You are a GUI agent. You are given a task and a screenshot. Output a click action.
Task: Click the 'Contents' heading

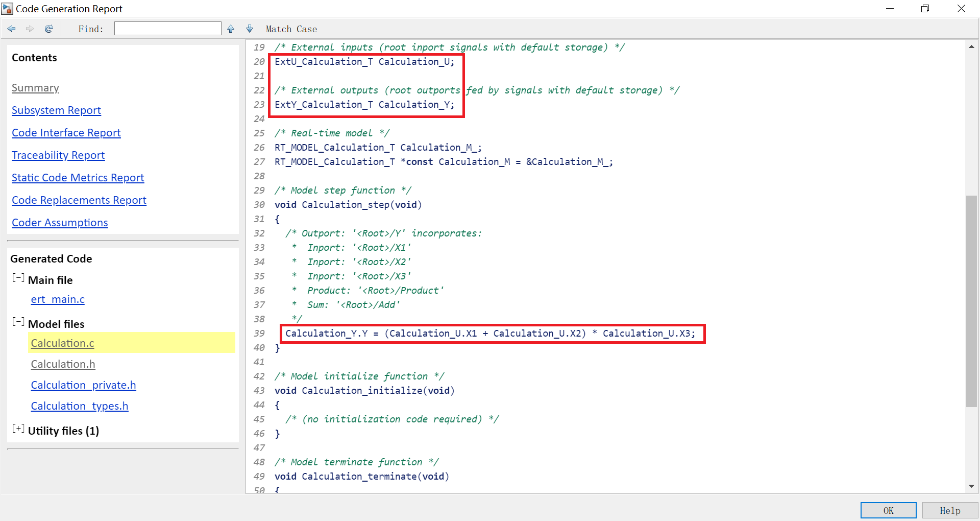[x=34, y=58]
